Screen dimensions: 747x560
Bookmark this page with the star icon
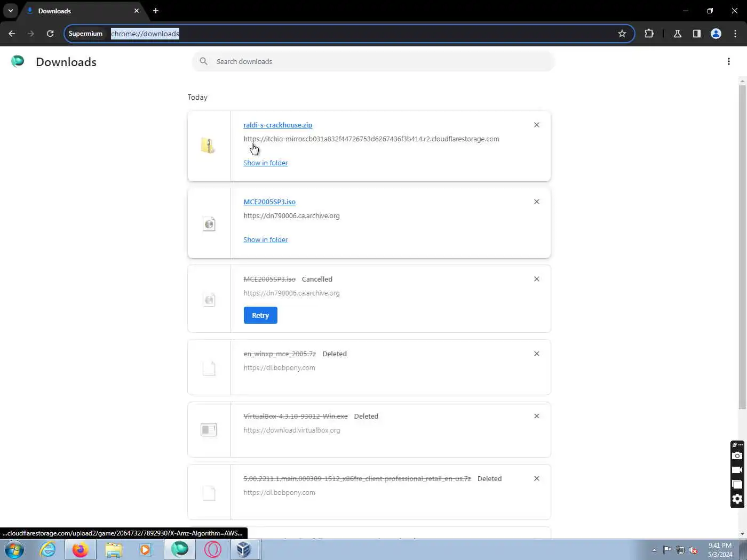622,34
